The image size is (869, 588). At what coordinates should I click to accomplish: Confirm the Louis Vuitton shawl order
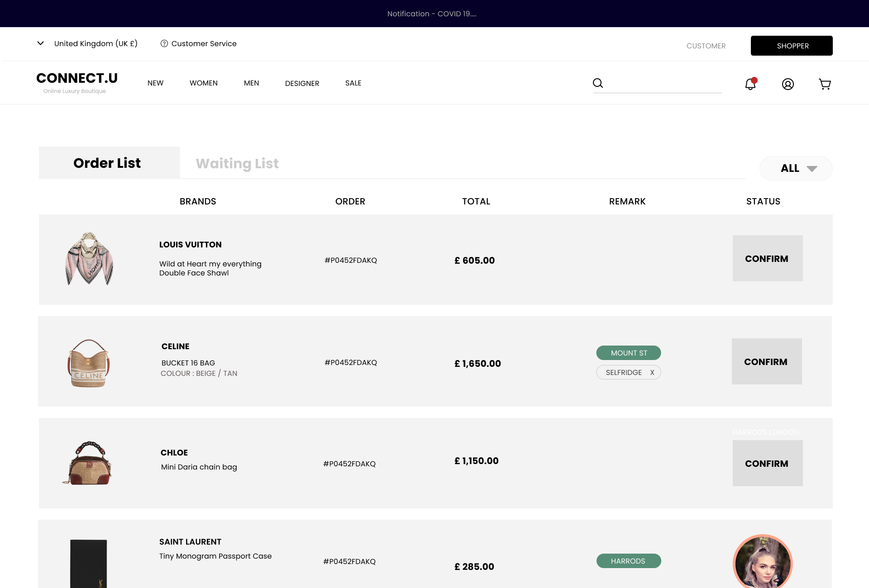coord(768,258)
